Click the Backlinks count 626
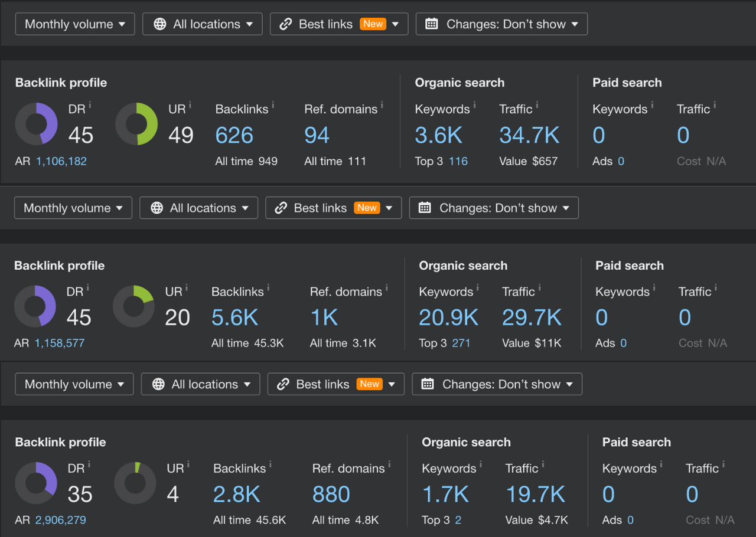 [234, 136]
